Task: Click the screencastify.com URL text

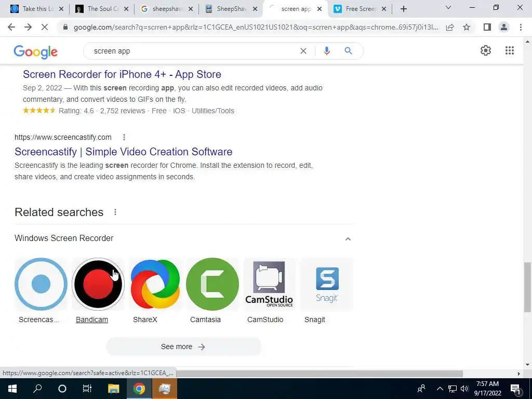Action: 63,137
